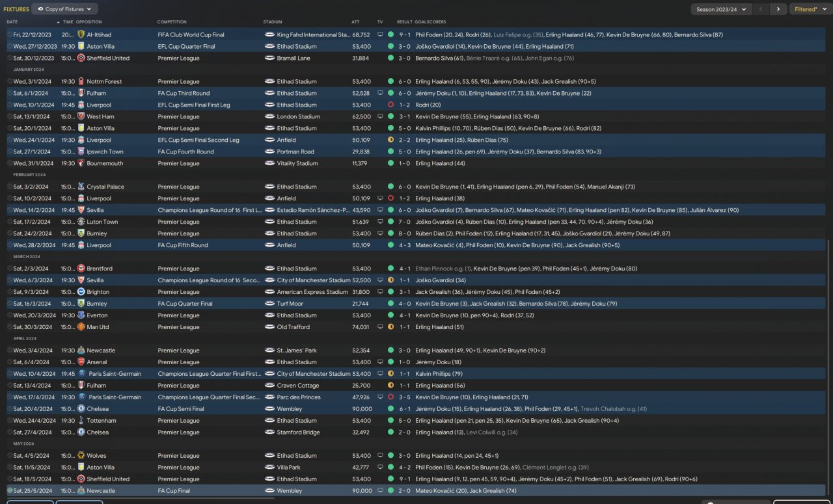
Task: Sort fixtures by the ATT column header
Action: [355, 22]
